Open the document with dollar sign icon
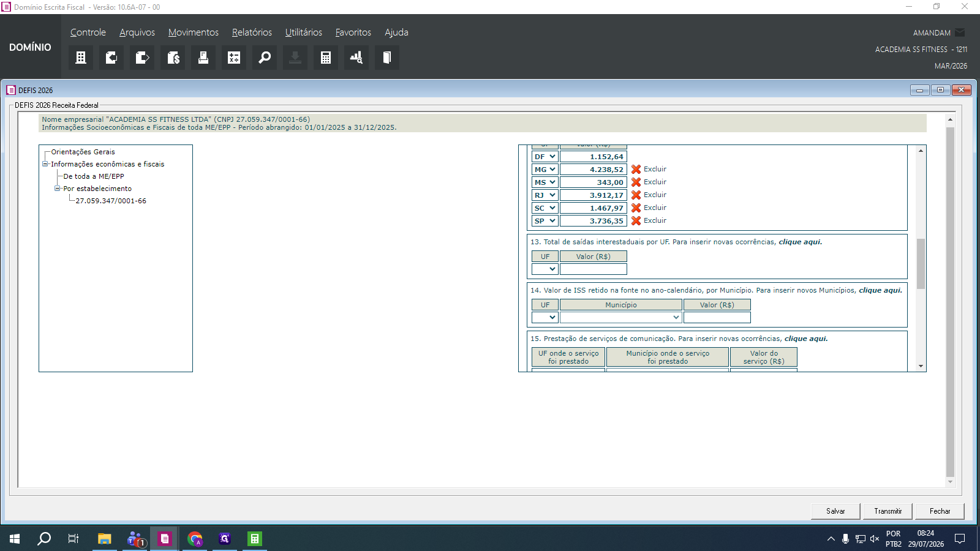Screen dimensions: 980x551 [x=173, y=58]
